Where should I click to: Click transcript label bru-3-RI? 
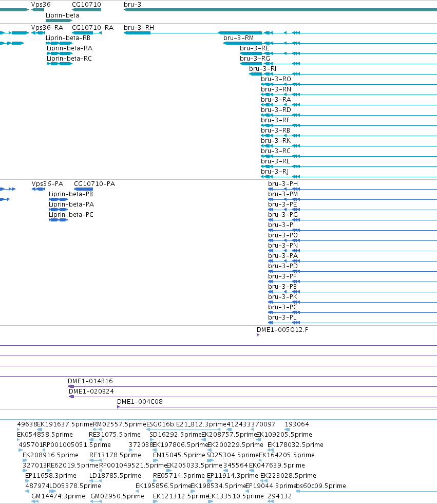(x=262, y=69)
